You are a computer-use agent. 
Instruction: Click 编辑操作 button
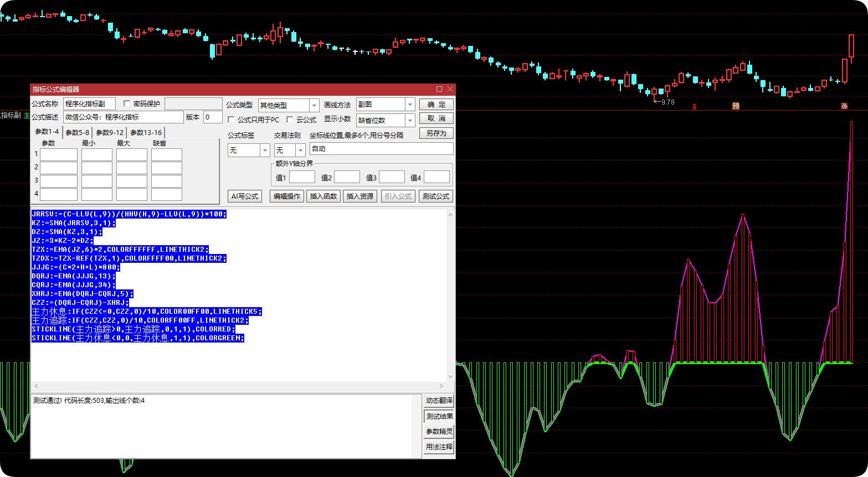pos(287,196)
